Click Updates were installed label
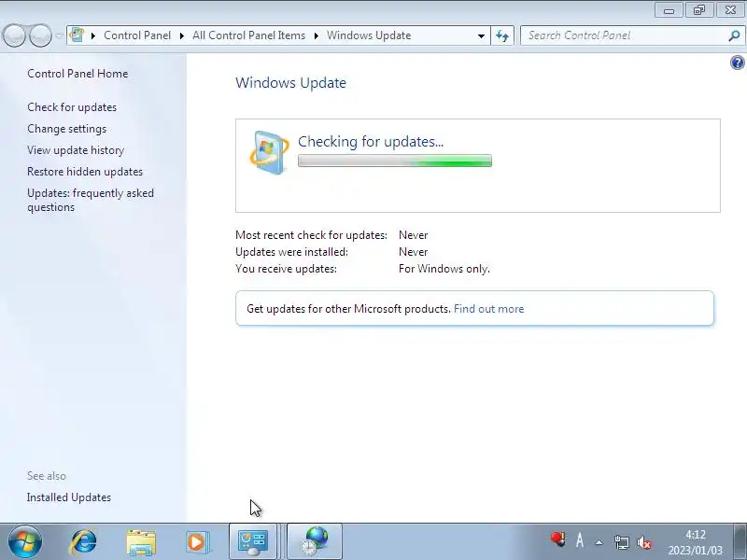Image resolution: width=747 pixels, height=560 pixels. pos(291,252)
